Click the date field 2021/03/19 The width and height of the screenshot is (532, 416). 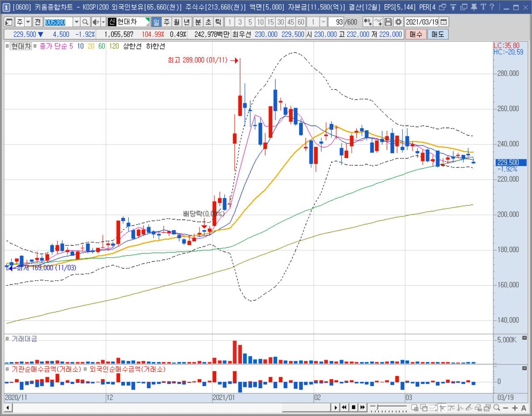(422, 22)
